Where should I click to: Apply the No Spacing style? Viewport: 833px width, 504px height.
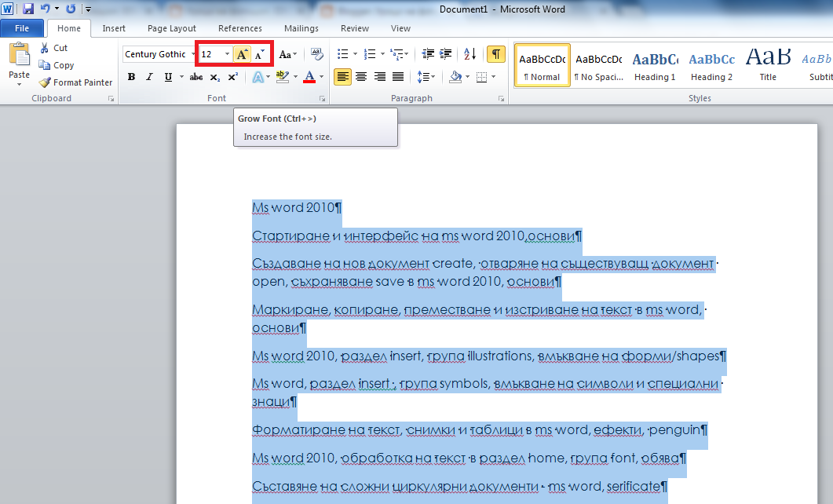click(x=599, y=65)
